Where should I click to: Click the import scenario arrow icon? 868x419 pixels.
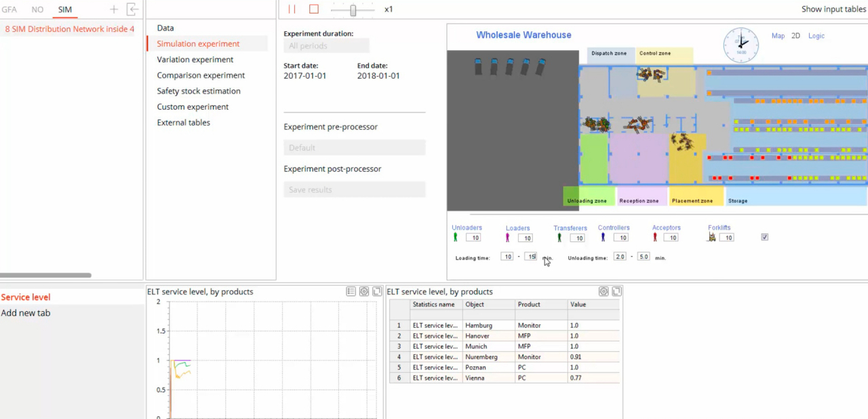(x=133, y=9)
